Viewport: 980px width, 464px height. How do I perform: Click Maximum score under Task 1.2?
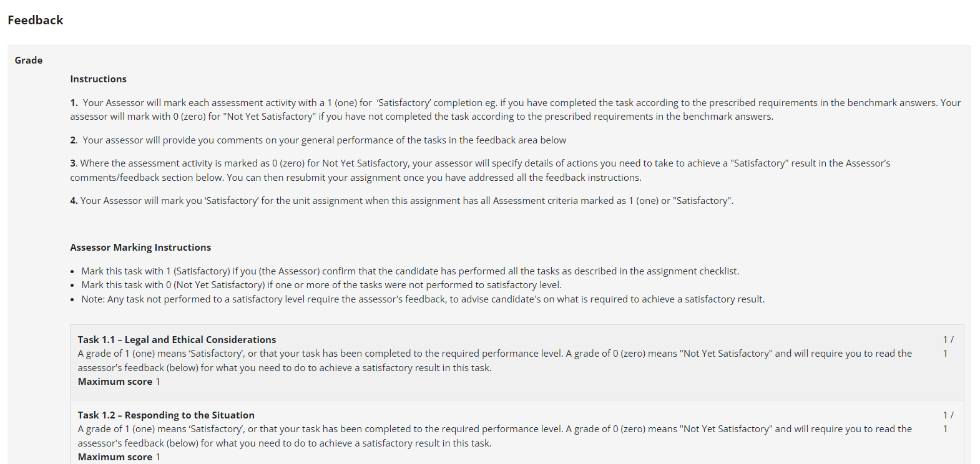[119, 457]
